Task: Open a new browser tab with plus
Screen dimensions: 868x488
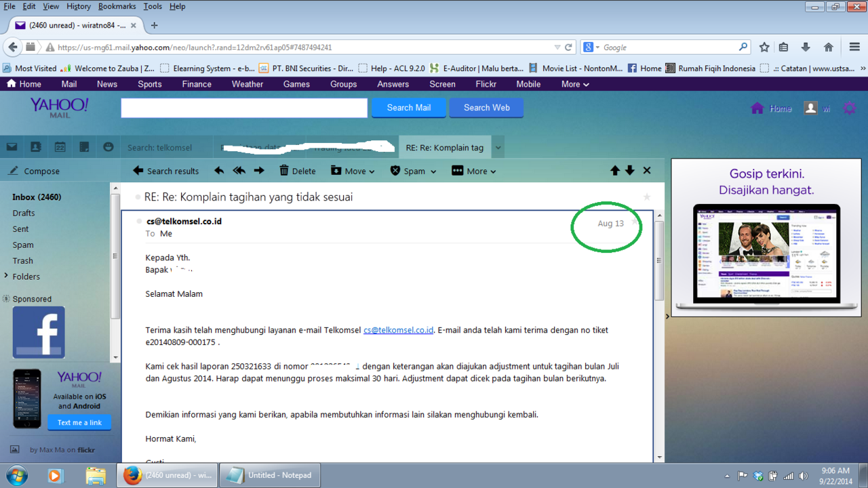Action: pos(155,25)
